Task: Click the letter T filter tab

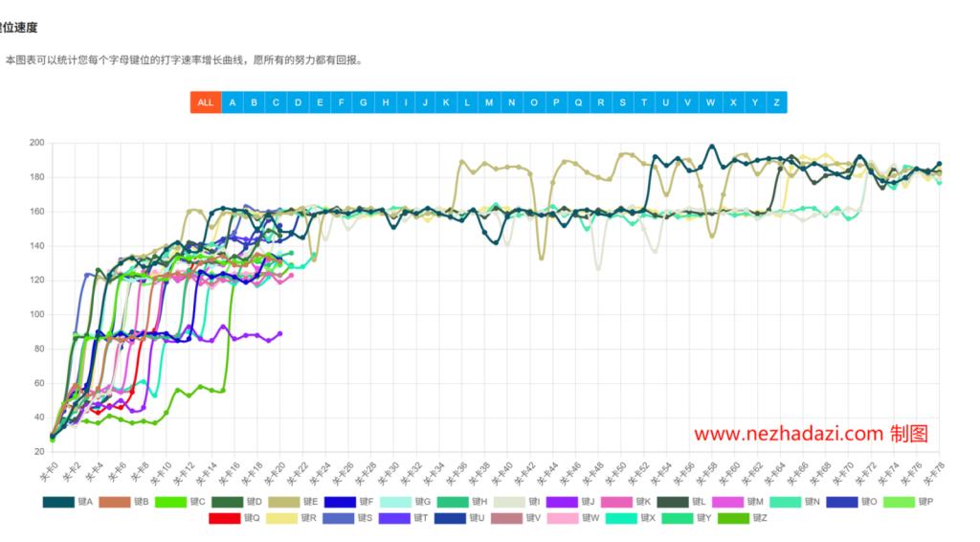Action: 644,102
